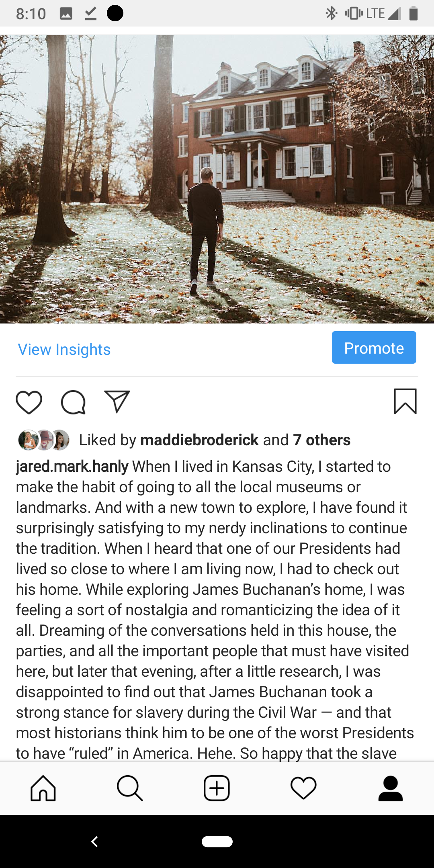The image size is (434, 868).
Task: Open the Search tab magnifier icon
Action: coord(130,788)
